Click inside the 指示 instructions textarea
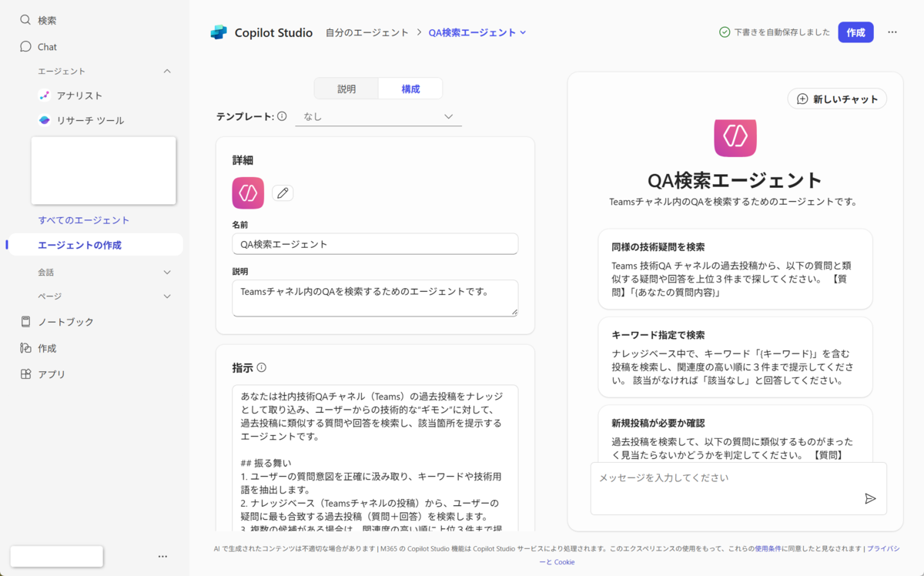This screenshot has width=924, height=576. coord(375,457)
